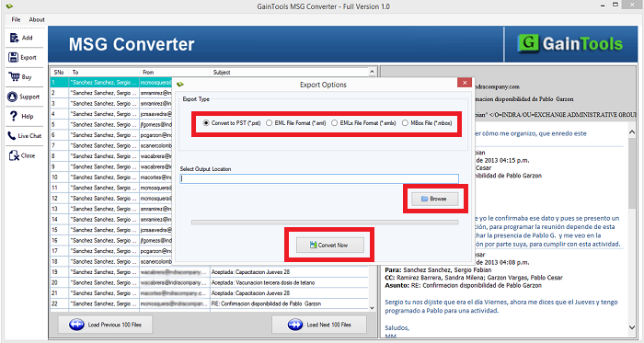Viewport: 644px width, 343px height.
Task: Click the Convert Now button
Action: [329, 245]
